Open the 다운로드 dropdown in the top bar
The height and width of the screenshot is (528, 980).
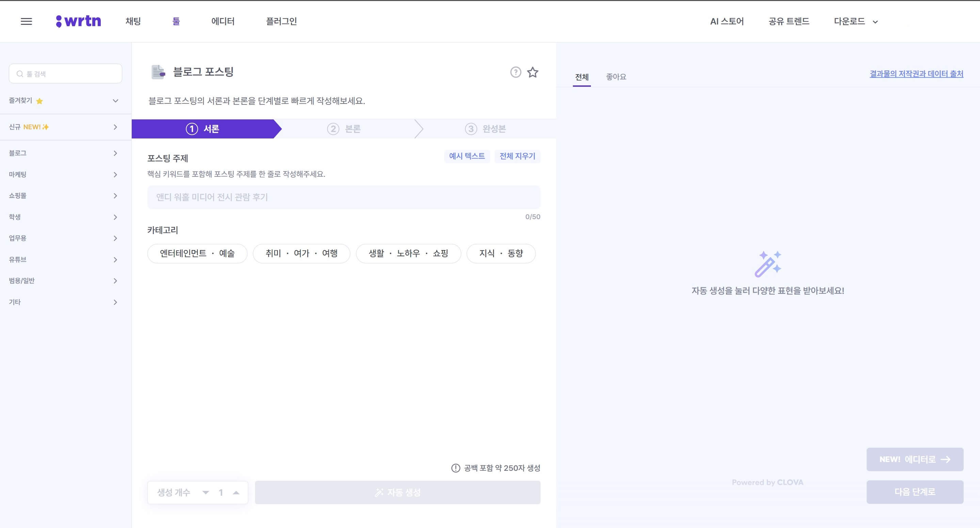855,21
